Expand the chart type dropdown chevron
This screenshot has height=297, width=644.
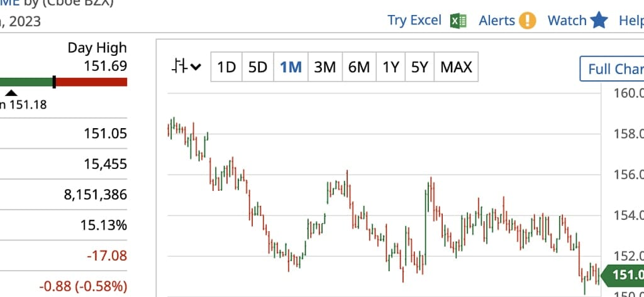click(196, 67)
